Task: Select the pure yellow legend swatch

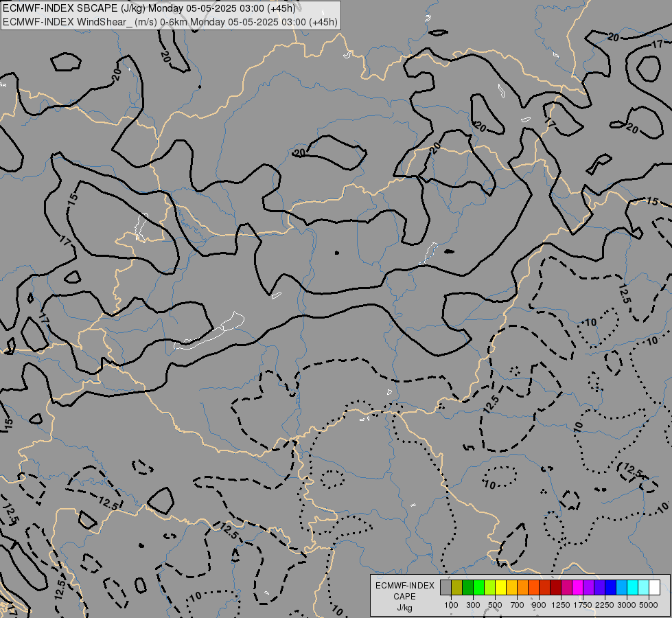Action: tap(500, 587)
